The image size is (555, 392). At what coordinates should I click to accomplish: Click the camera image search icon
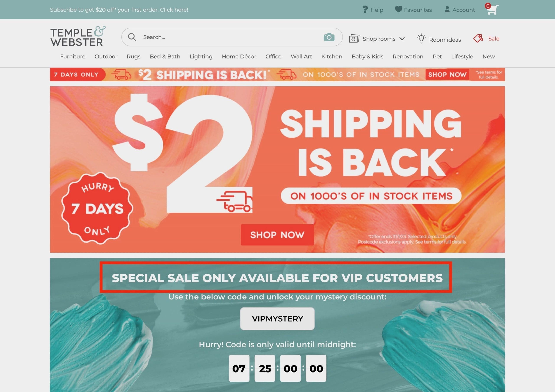click(329, 37)
